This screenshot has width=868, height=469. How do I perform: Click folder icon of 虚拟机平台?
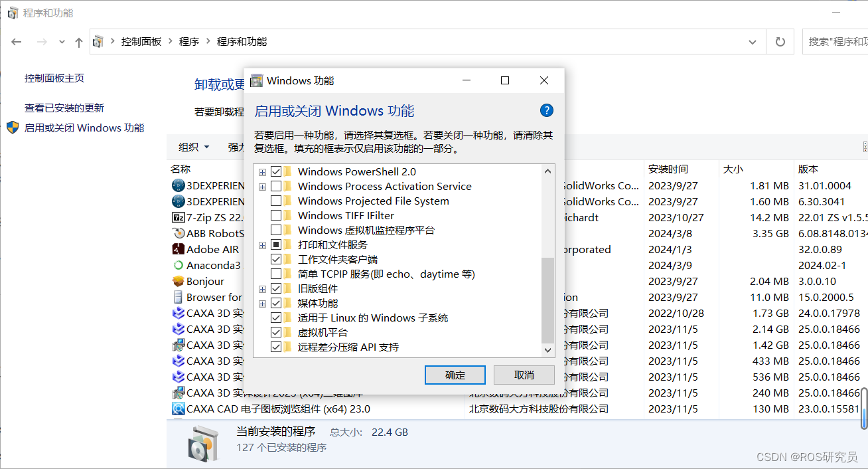[x=288, y=332]
